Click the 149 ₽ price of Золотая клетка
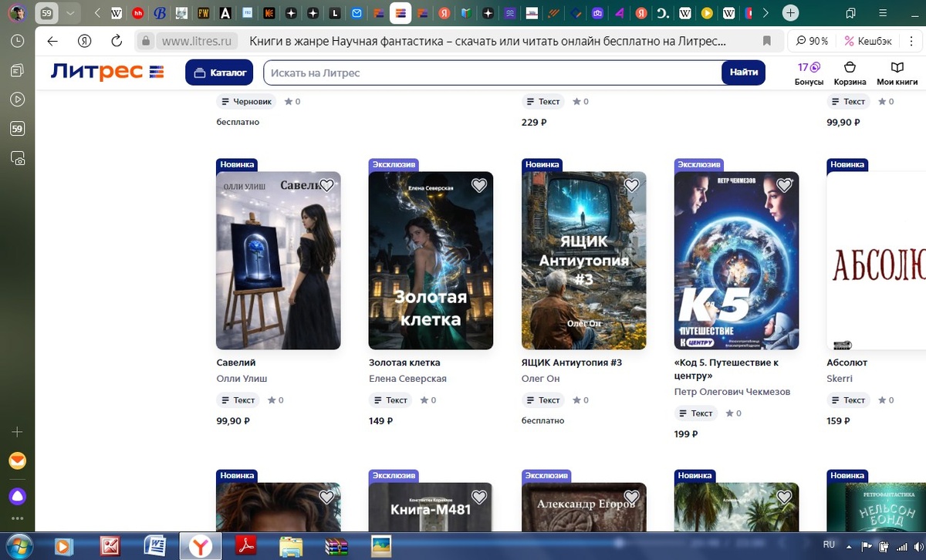This screenshot has height=560, width=926. point(381,421)
